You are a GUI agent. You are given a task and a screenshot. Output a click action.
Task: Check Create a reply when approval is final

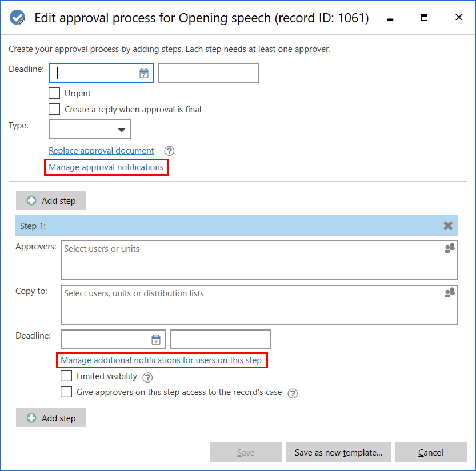click(x=54, y=109)
